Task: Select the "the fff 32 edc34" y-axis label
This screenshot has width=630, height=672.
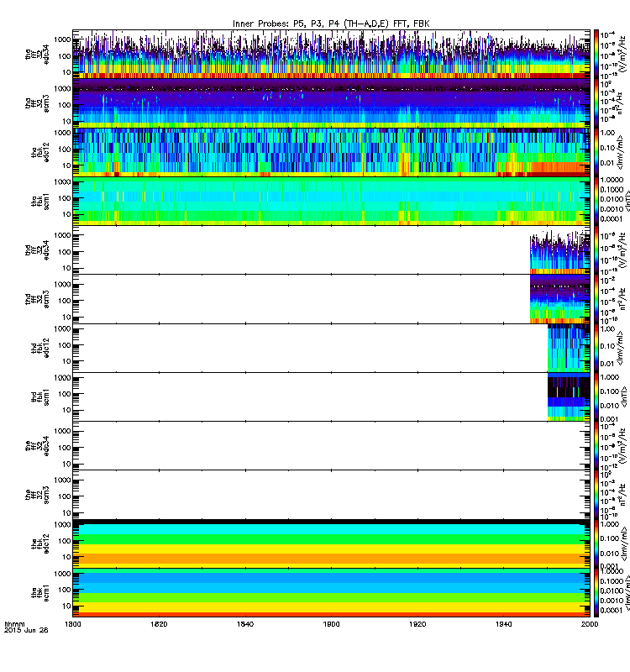Action: pyautogui.click(x=37, y=446)
